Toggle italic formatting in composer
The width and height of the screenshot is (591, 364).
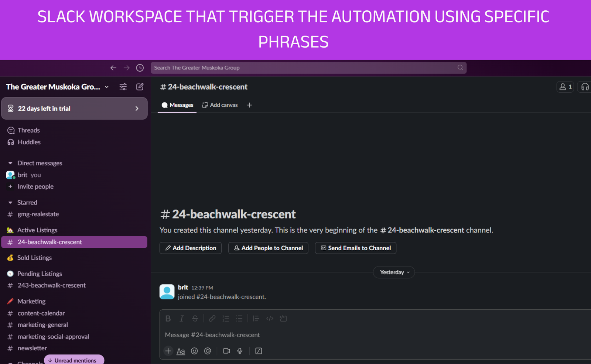(x=181, y=319)
